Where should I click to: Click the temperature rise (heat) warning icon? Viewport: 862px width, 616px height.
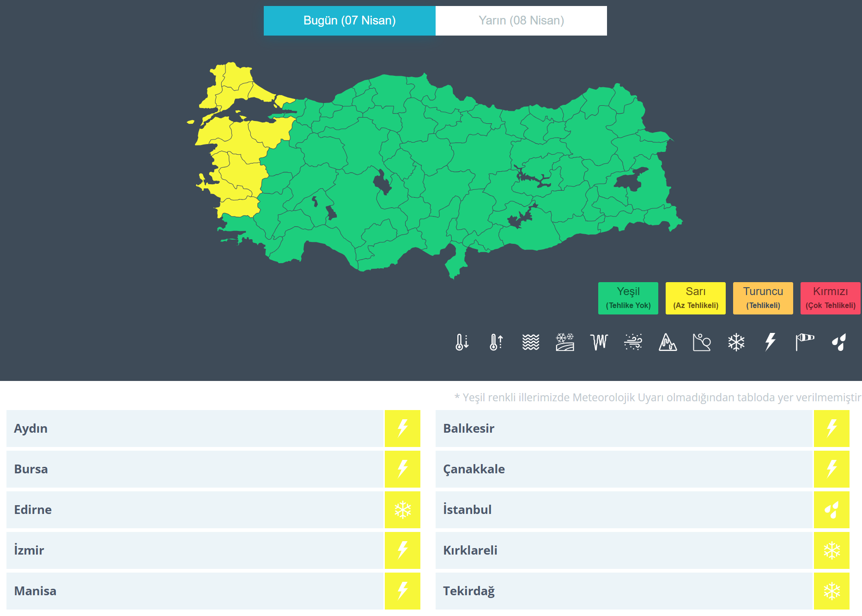[496, 342]
